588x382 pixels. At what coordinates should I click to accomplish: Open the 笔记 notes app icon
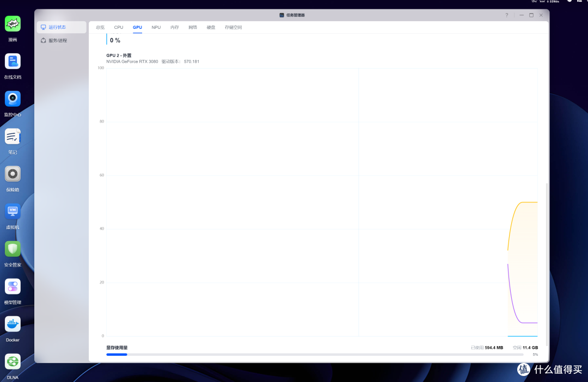(13, 137)
